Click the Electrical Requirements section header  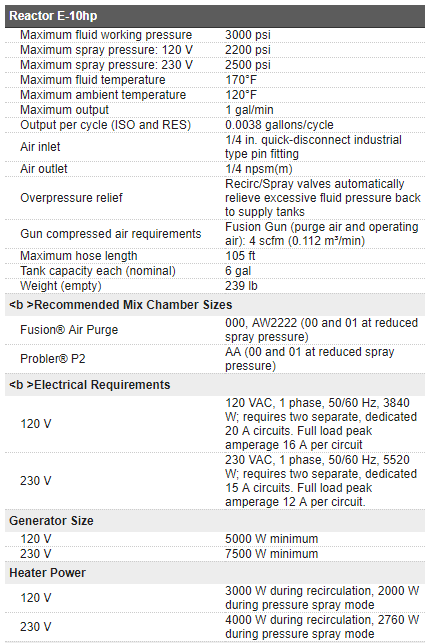coord(89,385)
